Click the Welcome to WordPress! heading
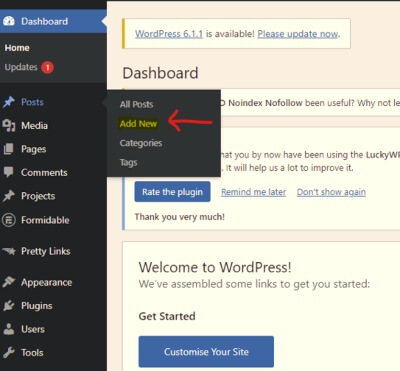Screen dimensions: 400x371 pyautogui.click(x=215, y=267)
